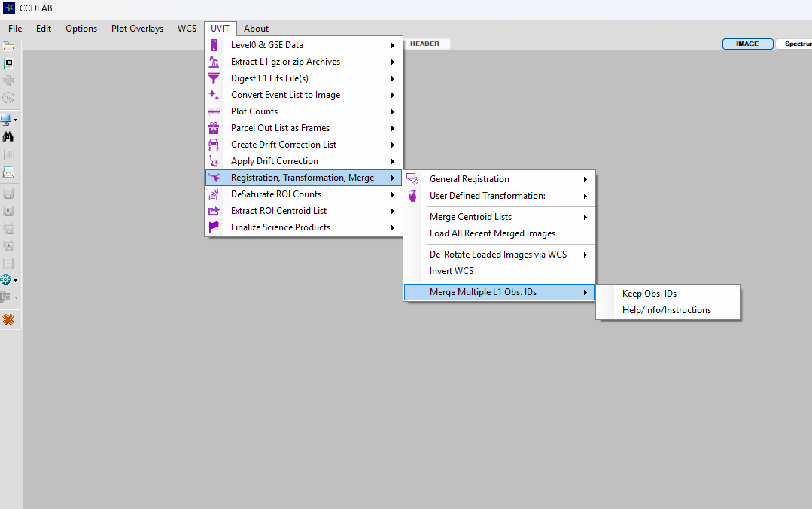Image resolution: width=812 pixels, height=509 pixels.
Task: Click the teal gear wheel toolbar icon
Action: point(6,280)
